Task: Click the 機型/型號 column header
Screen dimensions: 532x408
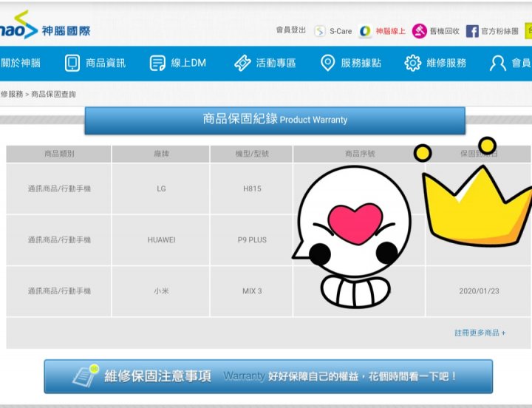Action: tap(251, 154)
